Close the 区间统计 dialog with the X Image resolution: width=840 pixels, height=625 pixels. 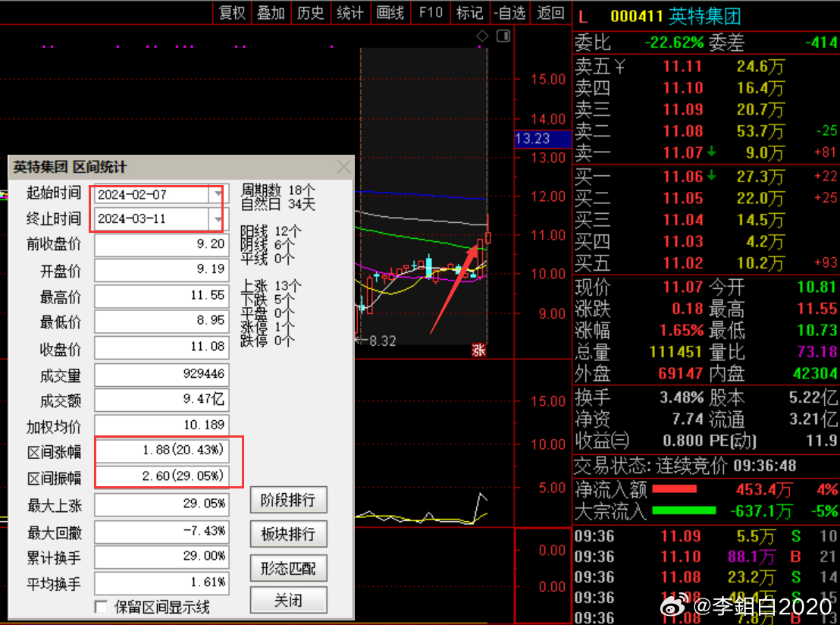click(343, 167)
